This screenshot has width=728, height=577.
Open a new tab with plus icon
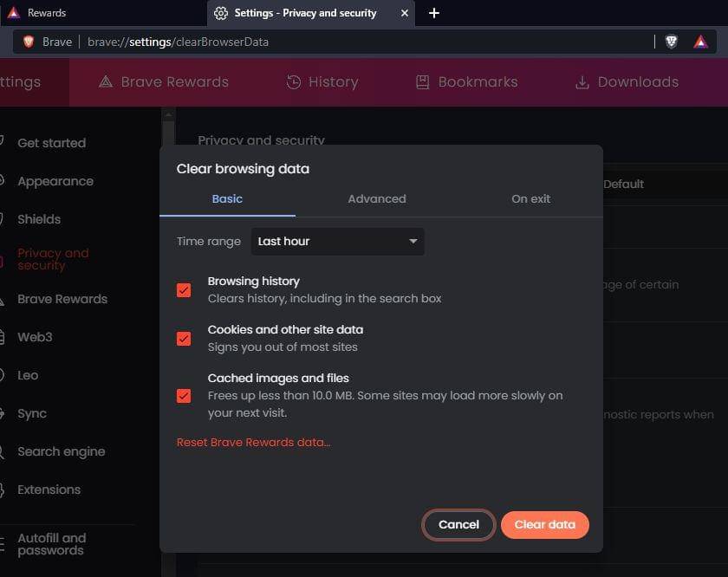pyautogui.click(x=434, y=13)
